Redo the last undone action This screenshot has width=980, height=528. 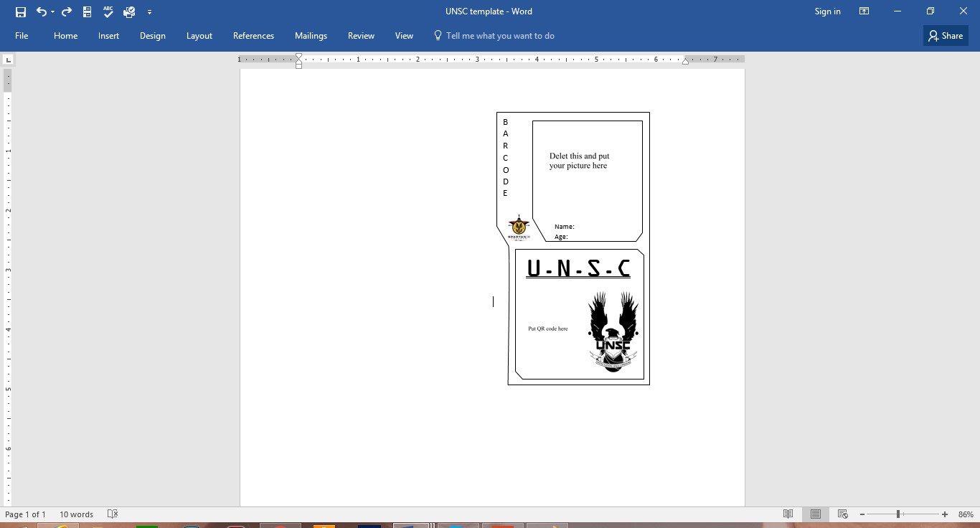67,11
